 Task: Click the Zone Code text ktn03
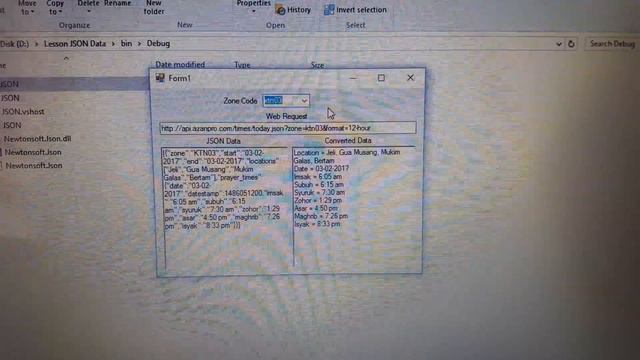click(273, 100)
